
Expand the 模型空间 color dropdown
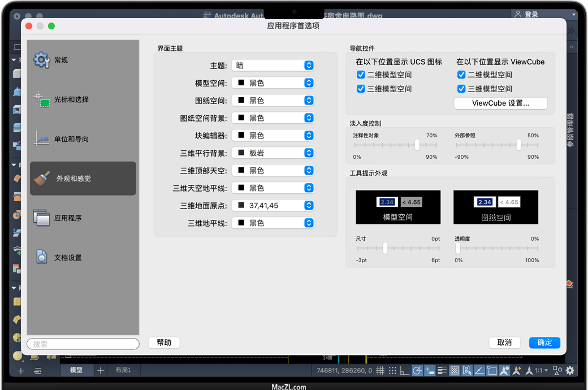point(273,83)
